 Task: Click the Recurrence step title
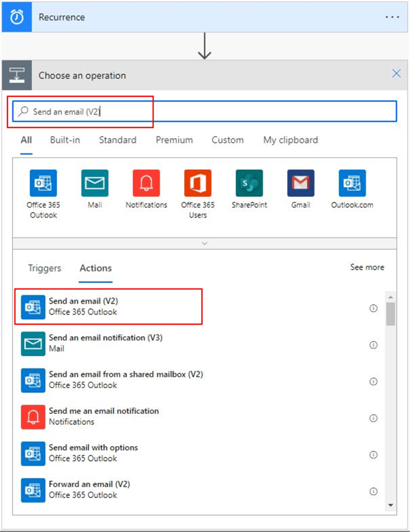[x=62, y=17]
